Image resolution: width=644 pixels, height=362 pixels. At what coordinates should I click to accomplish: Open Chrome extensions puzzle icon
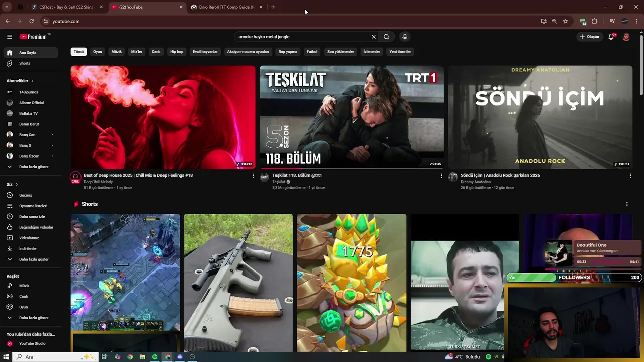595,21
